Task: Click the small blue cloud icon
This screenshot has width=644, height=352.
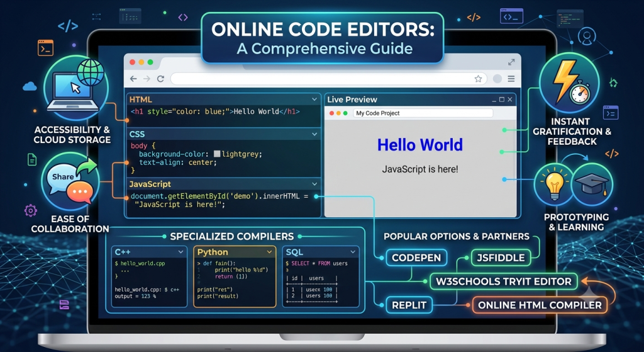Action: click(30, 86)
